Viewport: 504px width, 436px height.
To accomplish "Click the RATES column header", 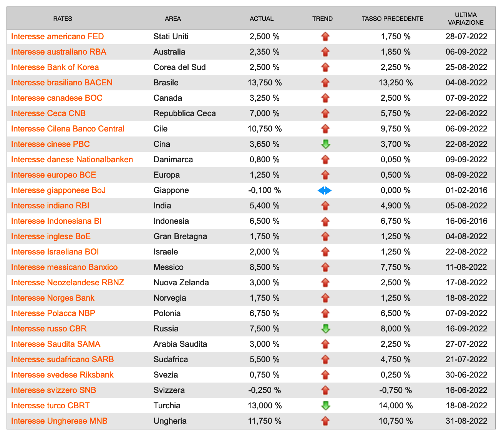I will [63, 18].
